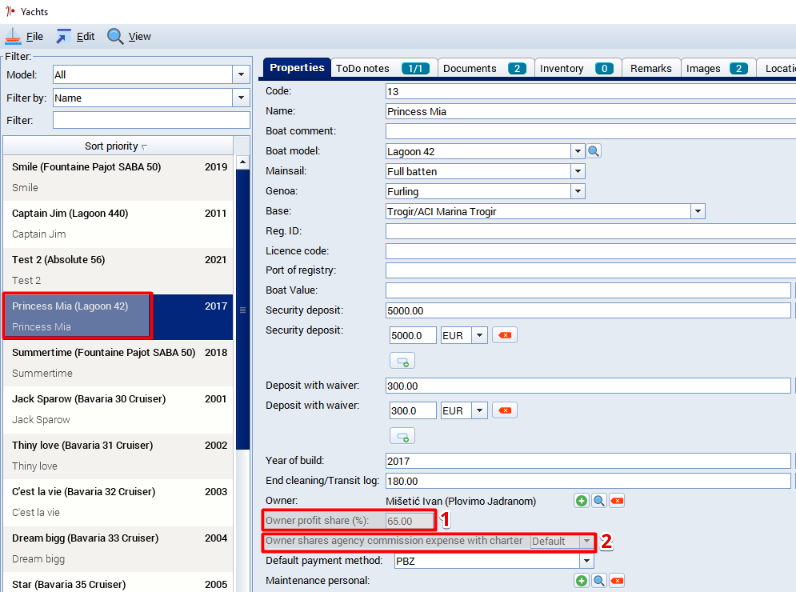796x592 pixels.
Task: Open Security deposit EUR currency dropdown
Action: point(479,335)
